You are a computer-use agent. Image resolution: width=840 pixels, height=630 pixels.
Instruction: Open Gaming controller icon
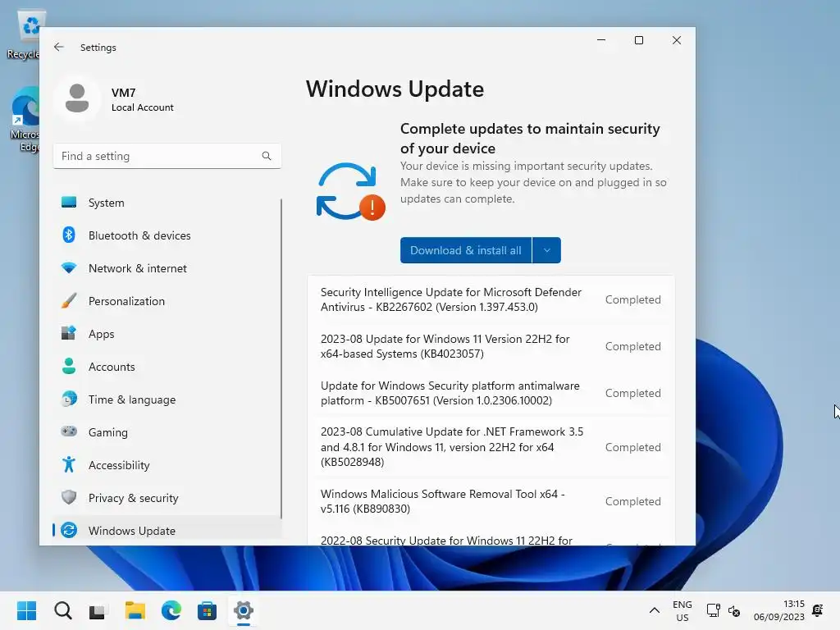click(x=69, y=431)
